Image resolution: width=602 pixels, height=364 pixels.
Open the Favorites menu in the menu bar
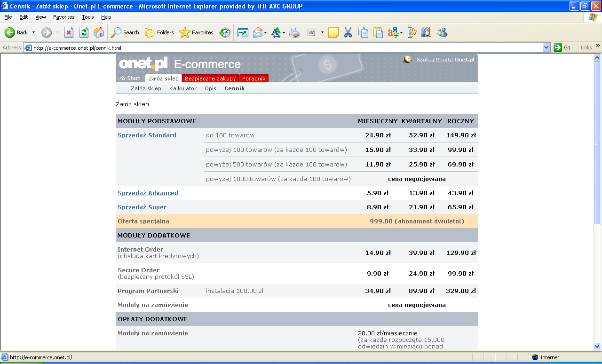click(x=64, y=17)
